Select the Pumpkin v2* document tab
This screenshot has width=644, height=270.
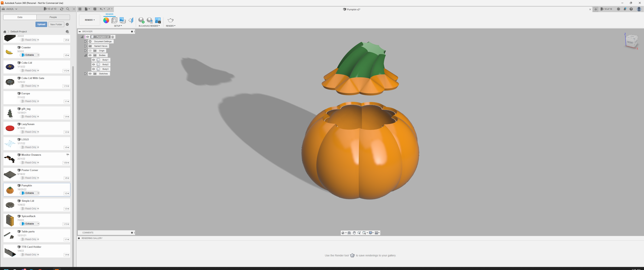click(x=352, y=9)
